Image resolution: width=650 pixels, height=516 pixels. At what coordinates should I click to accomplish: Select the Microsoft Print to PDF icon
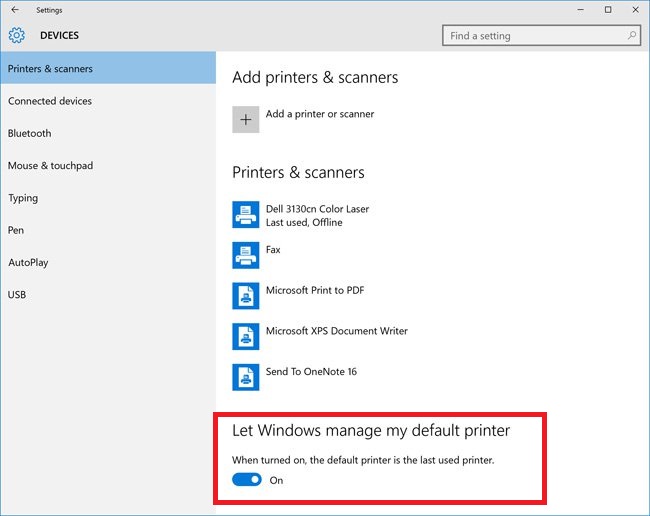point(245,296)
